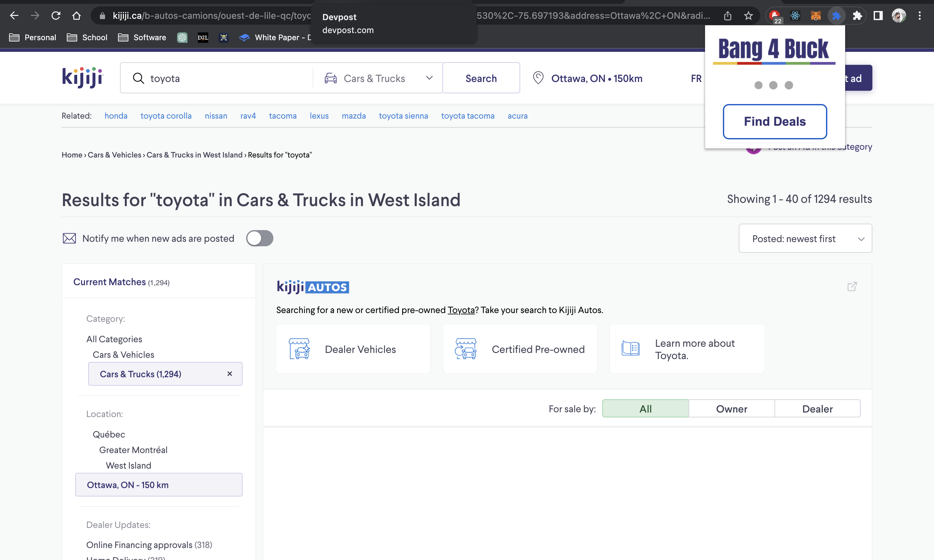Image resolution: width=934 pixels, height=560 pixels.
Task: Click the Find Deals button
Action: (x=774, y=122)
